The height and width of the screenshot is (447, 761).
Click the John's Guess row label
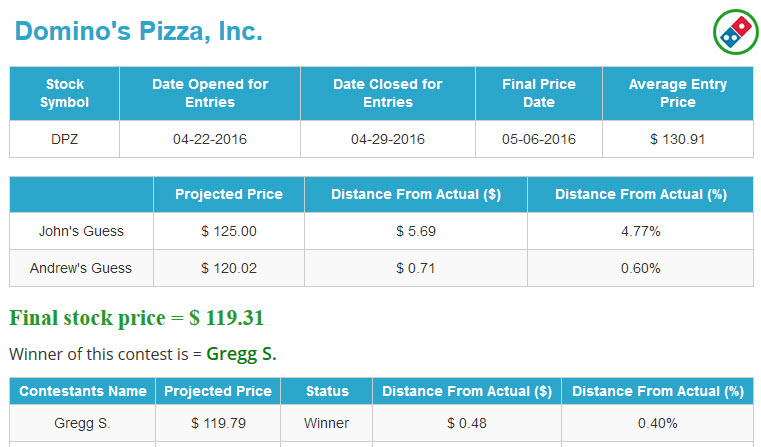click(81, 231)
